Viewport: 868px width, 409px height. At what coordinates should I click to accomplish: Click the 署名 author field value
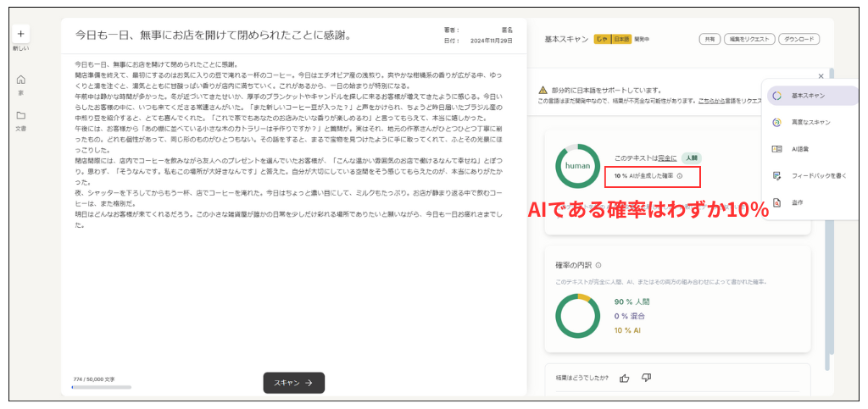[507, 30]
